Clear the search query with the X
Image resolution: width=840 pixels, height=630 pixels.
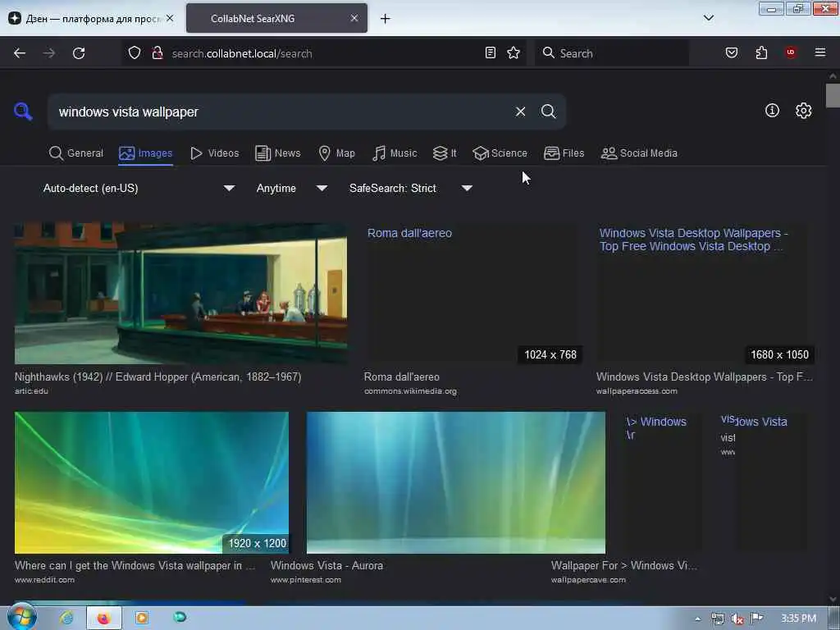[x=520, y=112]
